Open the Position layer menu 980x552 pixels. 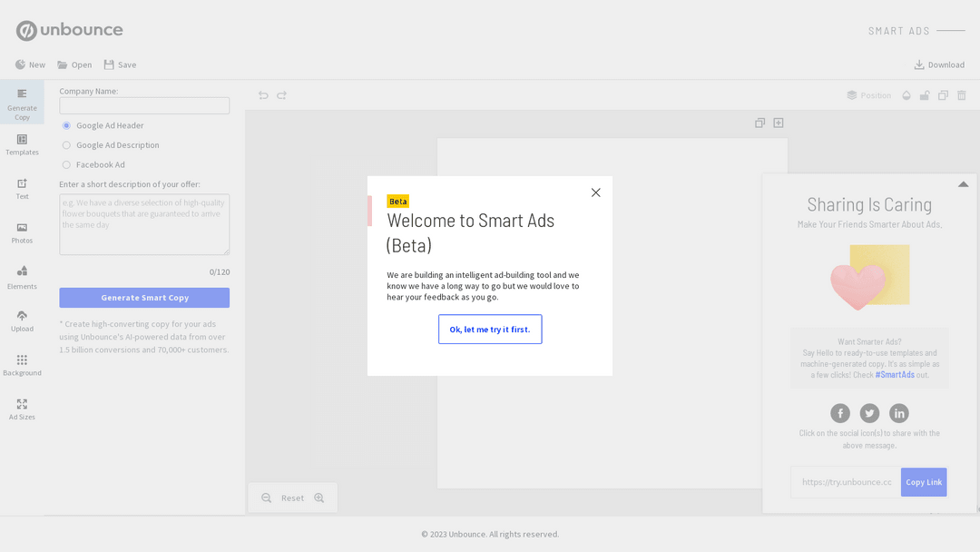868,95
